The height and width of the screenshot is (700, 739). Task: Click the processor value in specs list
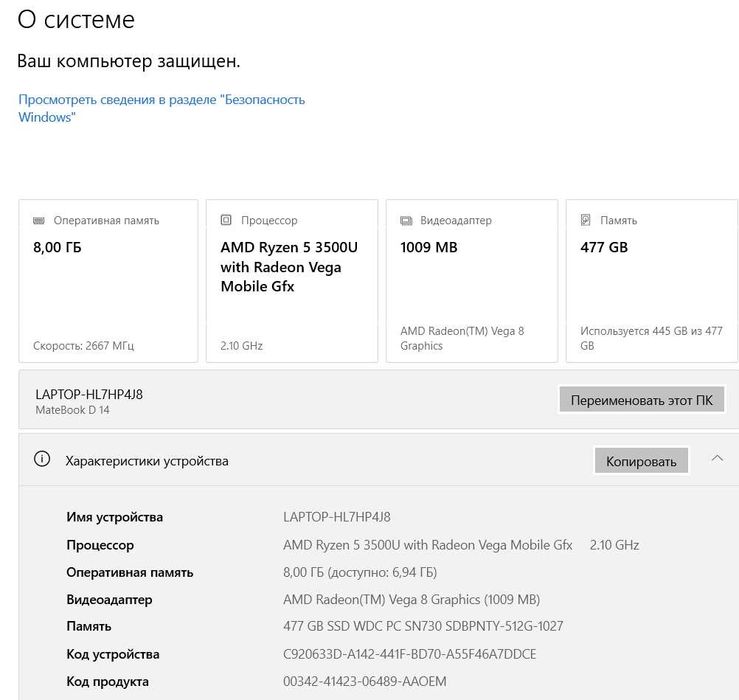pyautogui.click(x=461, y=545)
